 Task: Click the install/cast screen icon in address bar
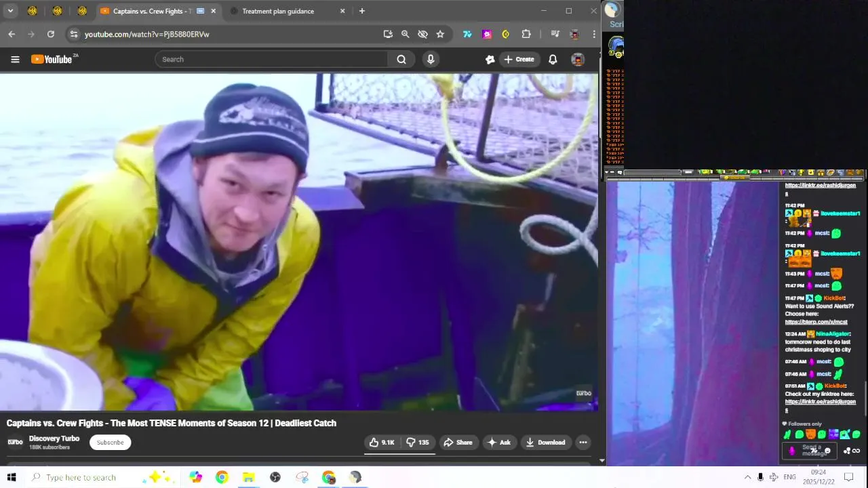click(388, 34)
